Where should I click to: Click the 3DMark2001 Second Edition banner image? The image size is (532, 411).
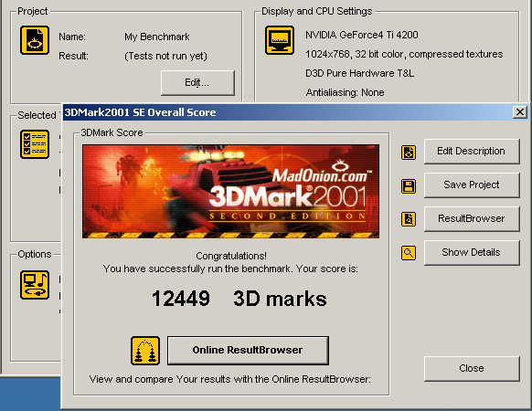230,191
